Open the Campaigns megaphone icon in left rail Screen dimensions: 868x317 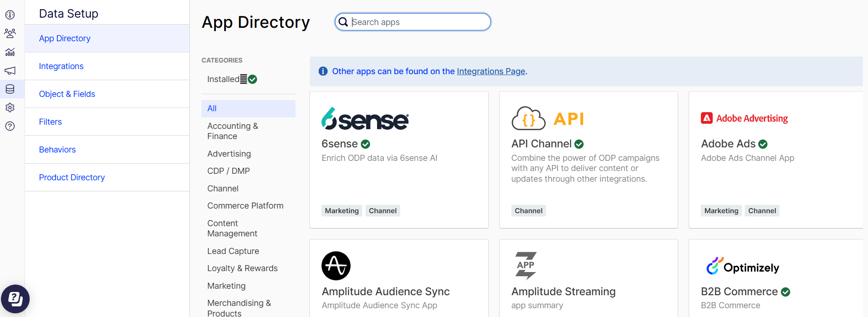pyautogui.click(x=10, y=70)
